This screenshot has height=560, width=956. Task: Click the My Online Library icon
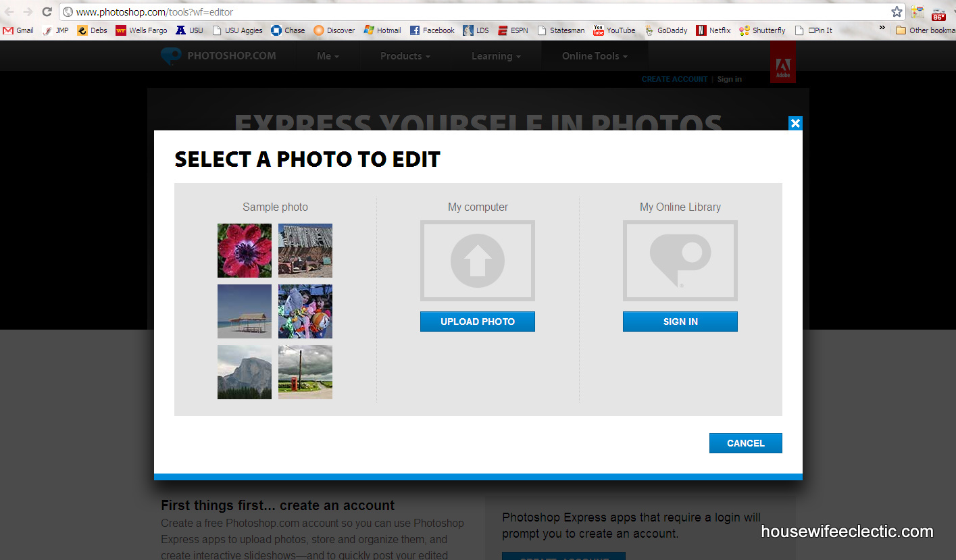click(x=680, y=261)
